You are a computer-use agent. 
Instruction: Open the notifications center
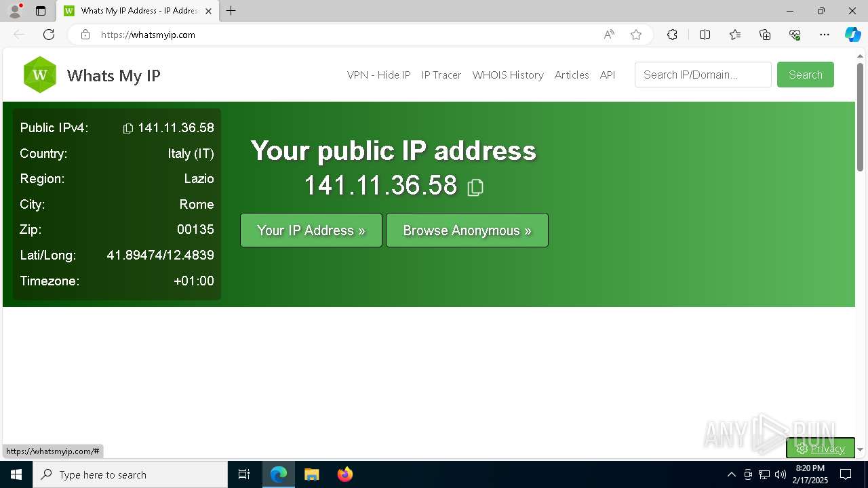(x=846, y=474)
